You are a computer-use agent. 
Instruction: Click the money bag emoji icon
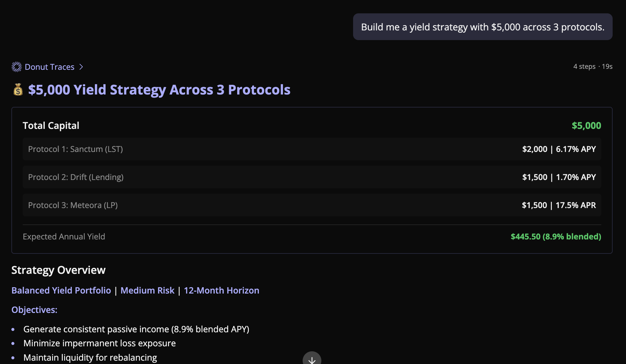pos(18,89)
